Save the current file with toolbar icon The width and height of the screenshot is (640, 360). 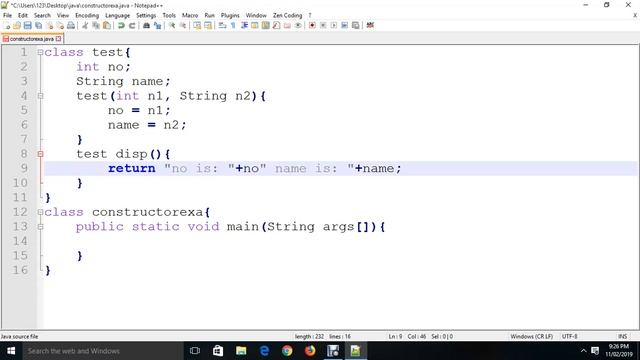click(27, 25)
